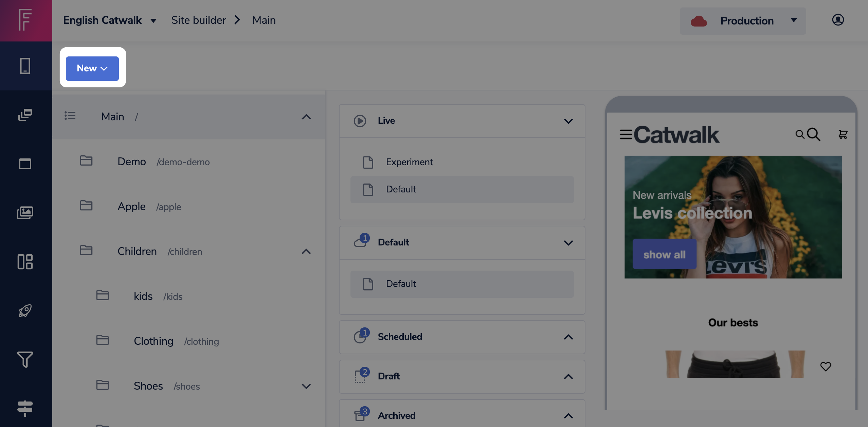This screenshot has height=427, width=868.
Task: Select the Experiment page under Live
Action: [x=409, y=162]
